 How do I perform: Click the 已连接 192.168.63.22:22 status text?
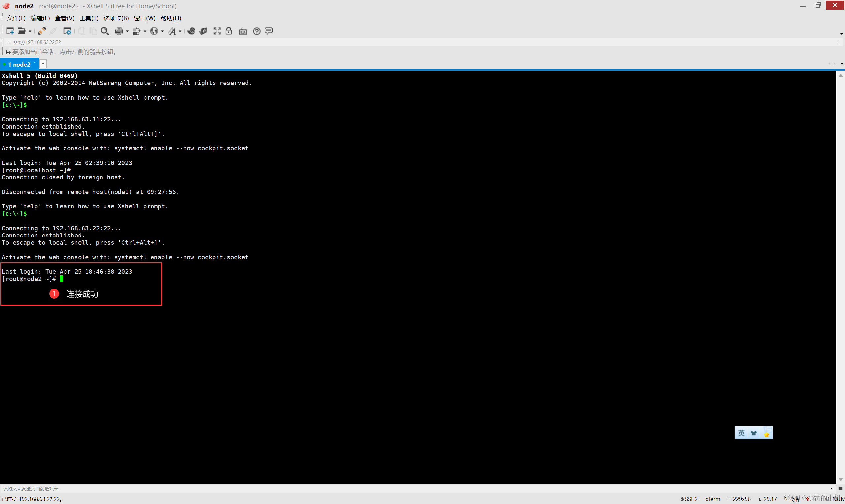32,499
